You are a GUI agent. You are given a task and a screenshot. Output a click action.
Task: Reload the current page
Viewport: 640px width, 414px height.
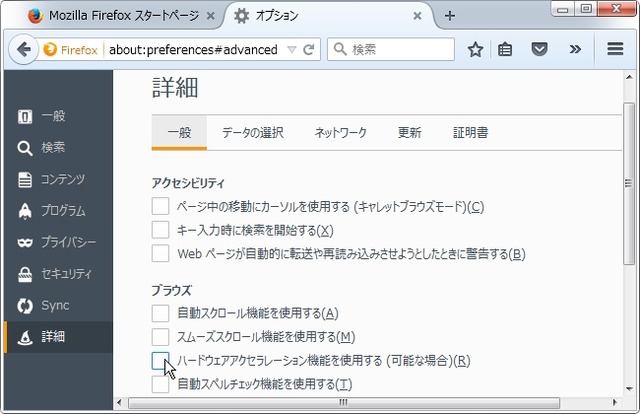pos(309,50)
